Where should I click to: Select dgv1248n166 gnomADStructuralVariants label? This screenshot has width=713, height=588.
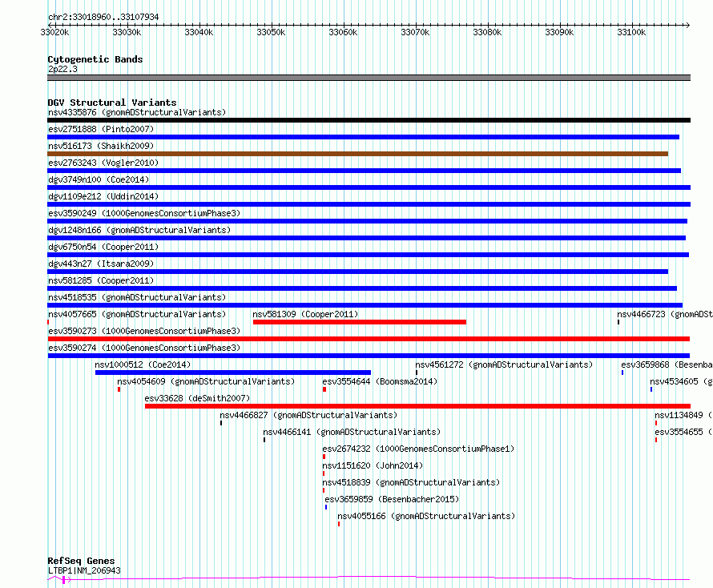click(139, 230)
